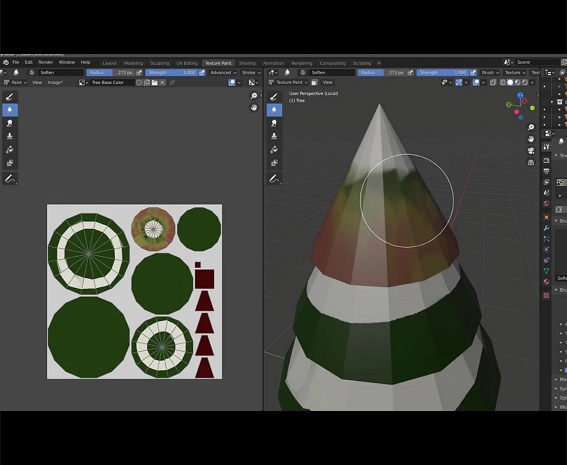Open the Render properties tab
The height and width of the screenshot is (465, 567).
546,160
